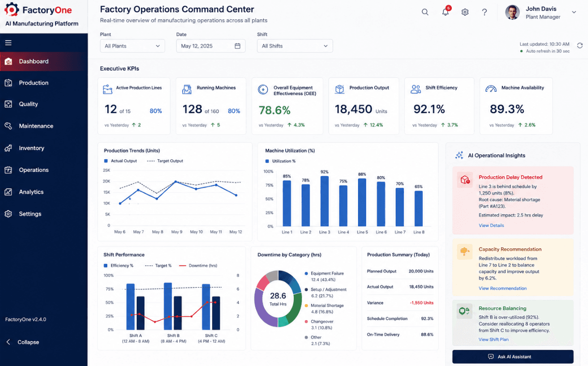Open the Shift dropdown showing All Shifts
The image size is (588, 366).
(x=295, y=46)
